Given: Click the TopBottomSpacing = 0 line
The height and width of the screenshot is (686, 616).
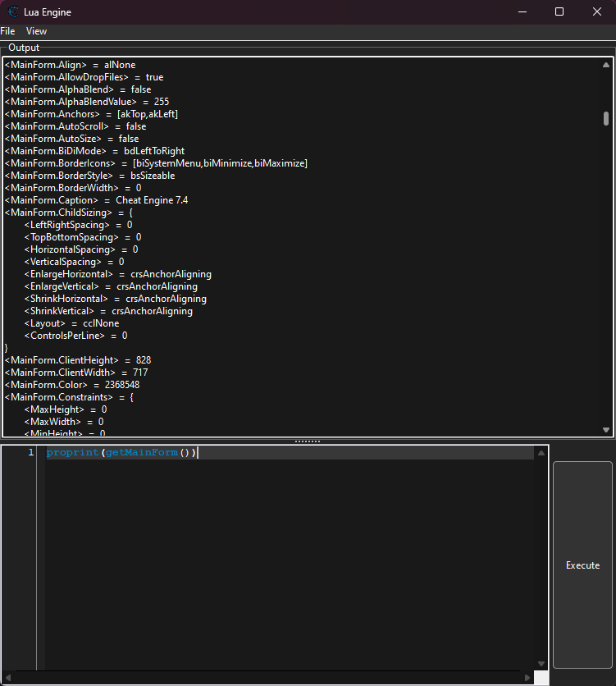Looking at the screenshot, I should [83, 236].
